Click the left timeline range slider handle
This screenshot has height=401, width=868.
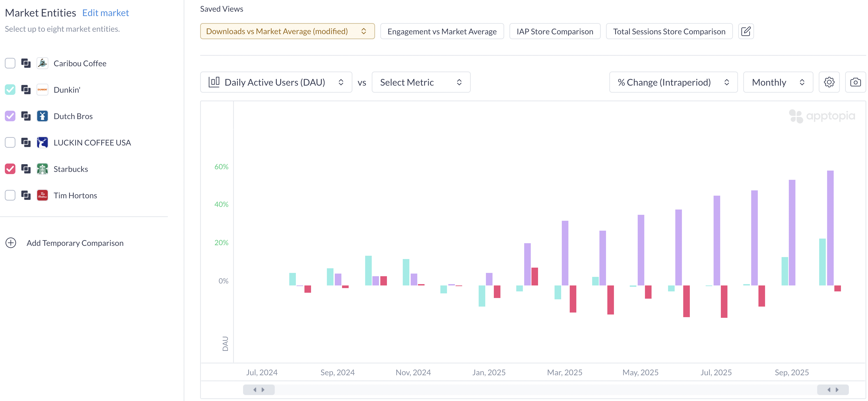coord(258,390)
